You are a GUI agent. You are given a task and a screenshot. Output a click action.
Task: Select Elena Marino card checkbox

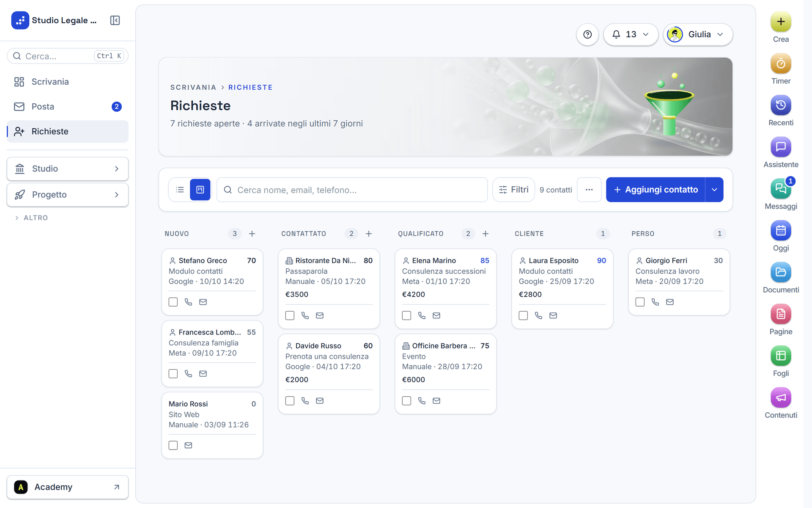pos(406,315)
